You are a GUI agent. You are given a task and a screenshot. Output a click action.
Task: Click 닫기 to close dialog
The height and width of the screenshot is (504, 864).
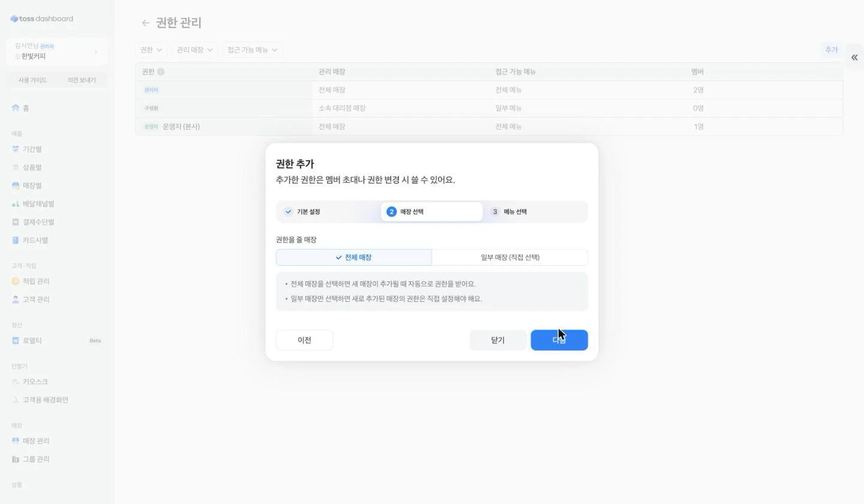coord(498,340)
